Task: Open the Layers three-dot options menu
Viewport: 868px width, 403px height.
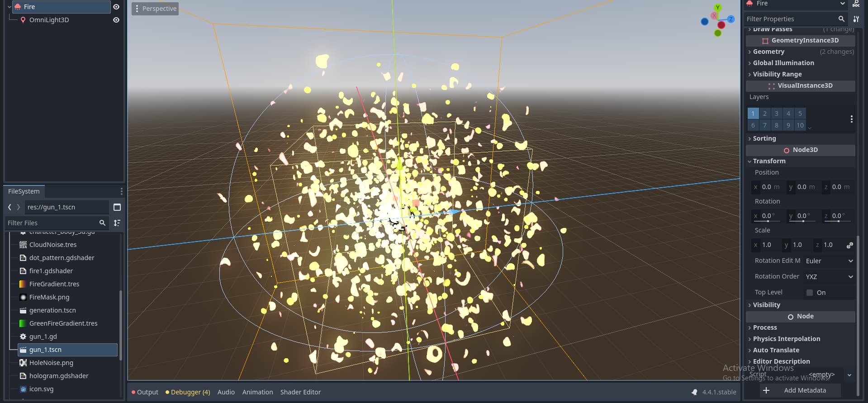Action: 851,119
